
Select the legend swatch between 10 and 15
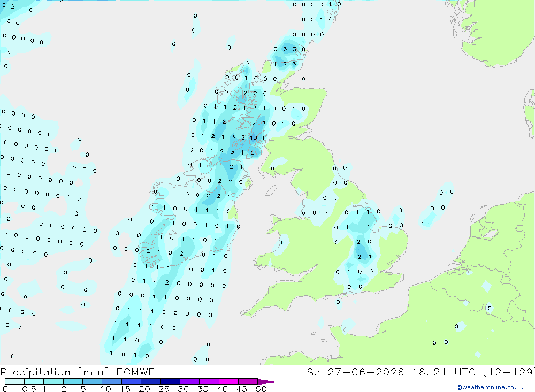click(x=112, y=381)
